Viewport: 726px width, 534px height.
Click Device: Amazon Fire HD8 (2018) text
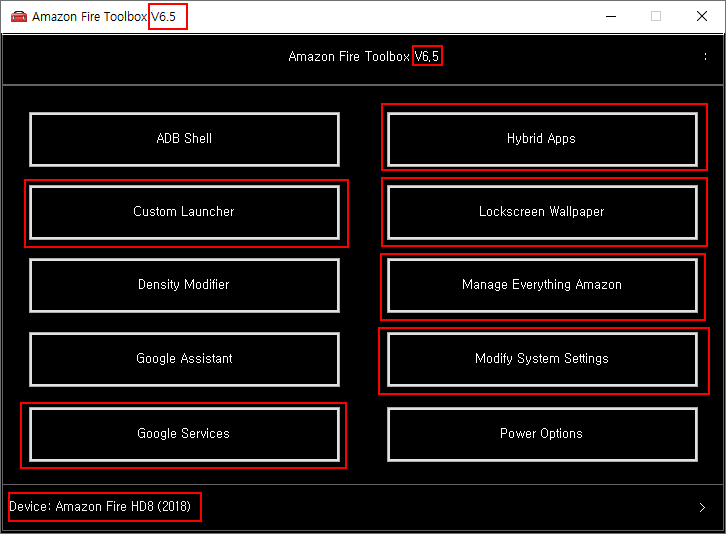[x=100, y=506]
